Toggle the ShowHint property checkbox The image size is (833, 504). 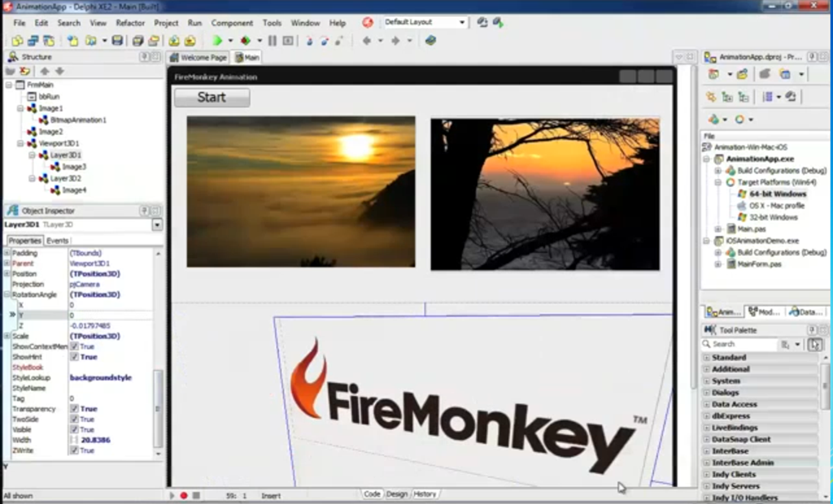point(74,357)
